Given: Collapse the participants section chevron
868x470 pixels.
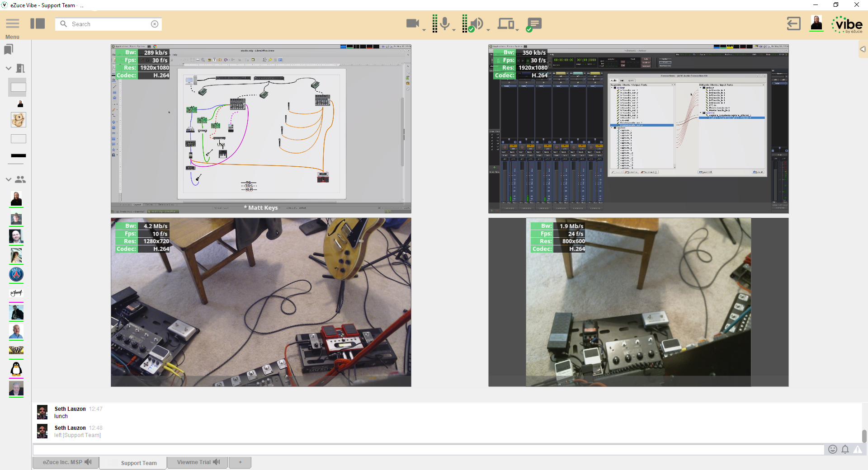Looking at the screenshot, I should click(8, 179).
